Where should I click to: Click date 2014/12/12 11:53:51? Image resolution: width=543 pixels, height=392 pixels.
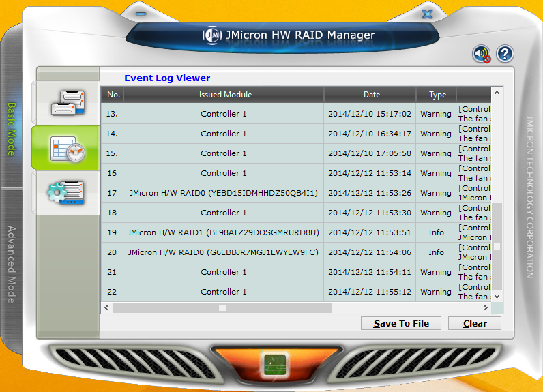click(x=370, y=232)
